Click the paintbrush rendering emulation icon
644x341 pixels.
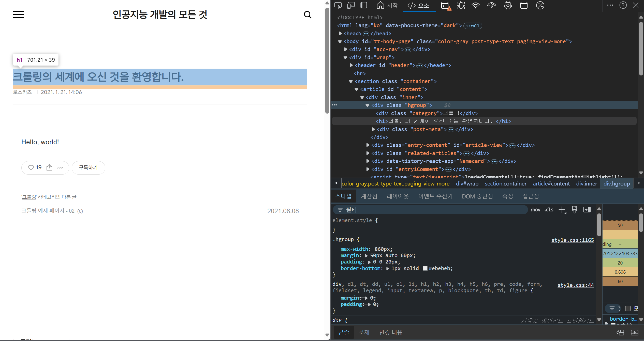574,210
